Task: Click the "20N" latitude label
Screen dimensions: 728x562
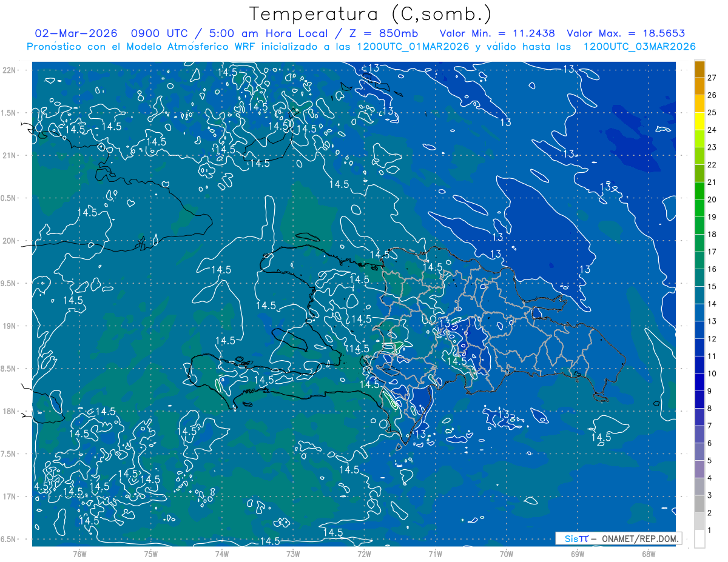Action: click(x=9, y=241)
